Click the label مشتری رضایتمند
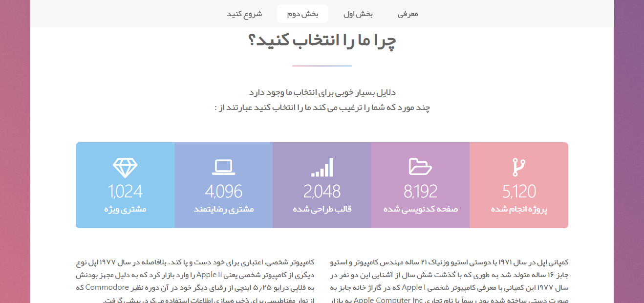Viewport: 644px width, 303px height. click(x=223, y=210)
